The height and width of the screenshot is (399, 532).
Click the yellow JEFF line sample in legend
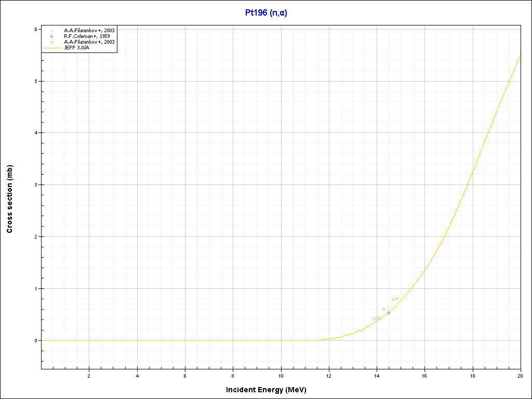[x=52, y=47]
